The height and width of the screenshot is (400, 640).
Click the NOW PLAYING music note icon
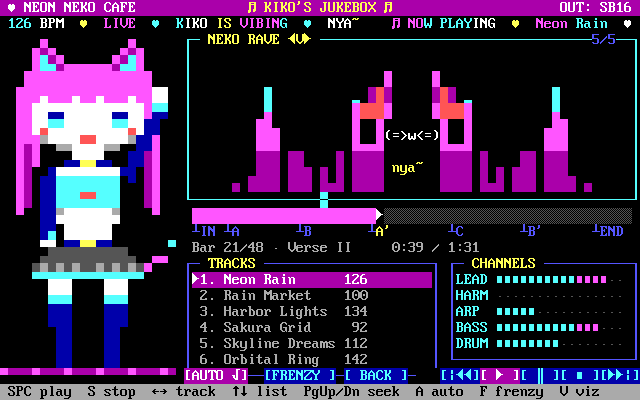click(396, 23)
